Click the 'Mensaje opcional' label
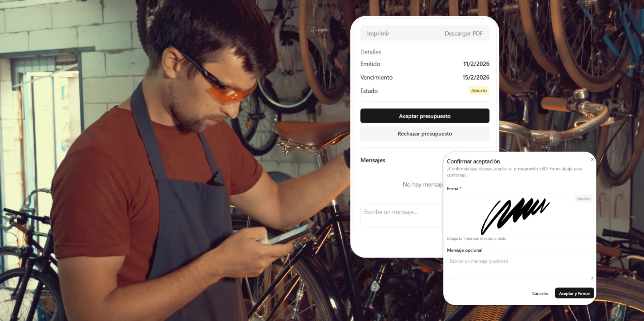Image resolution: width=644 pixels, height=321 pixels. coord(464,250)
